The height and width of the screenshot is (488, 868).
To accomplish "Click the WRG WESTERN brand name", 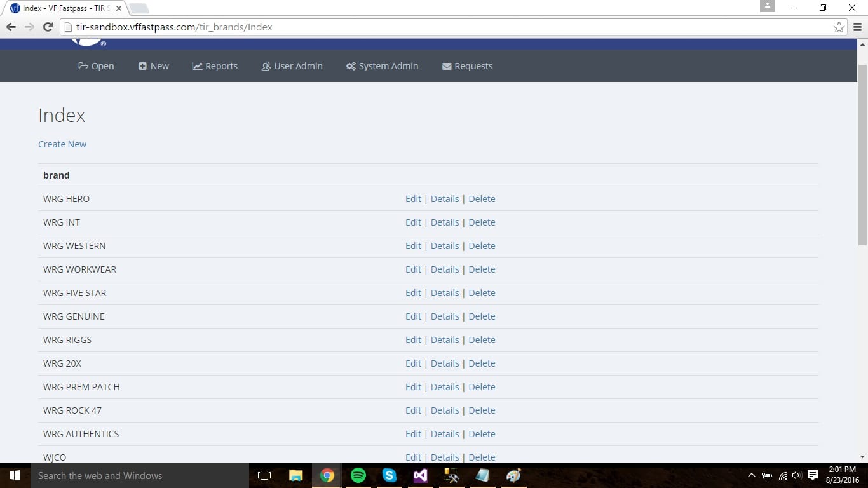I will 74,246.
